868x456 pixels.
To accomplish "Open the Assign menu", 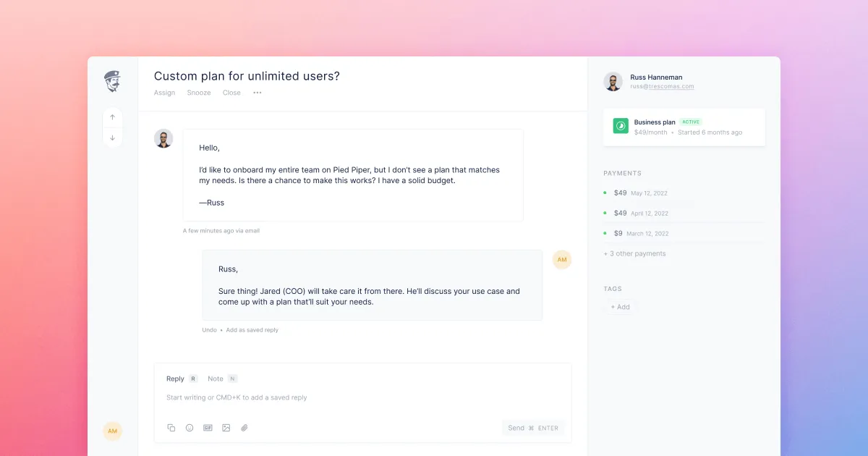I will (x=164, y=93).
